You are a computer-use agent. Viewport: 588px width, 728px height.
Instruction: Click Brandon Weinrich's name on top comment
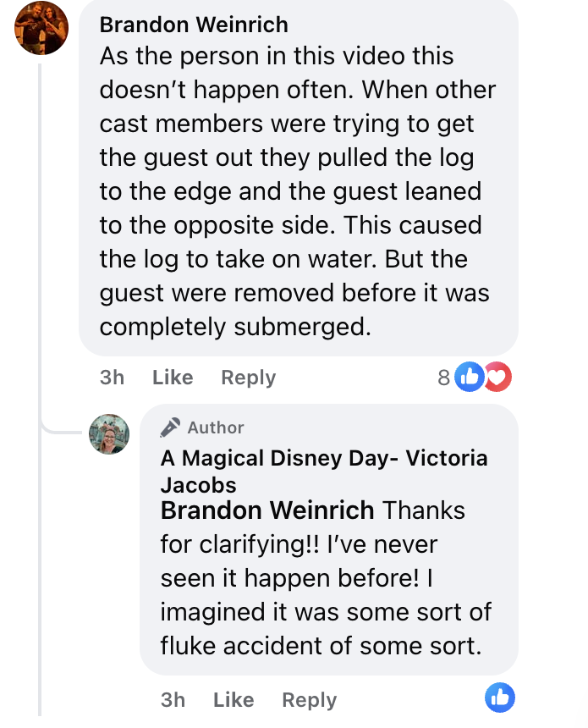point(194,25)
